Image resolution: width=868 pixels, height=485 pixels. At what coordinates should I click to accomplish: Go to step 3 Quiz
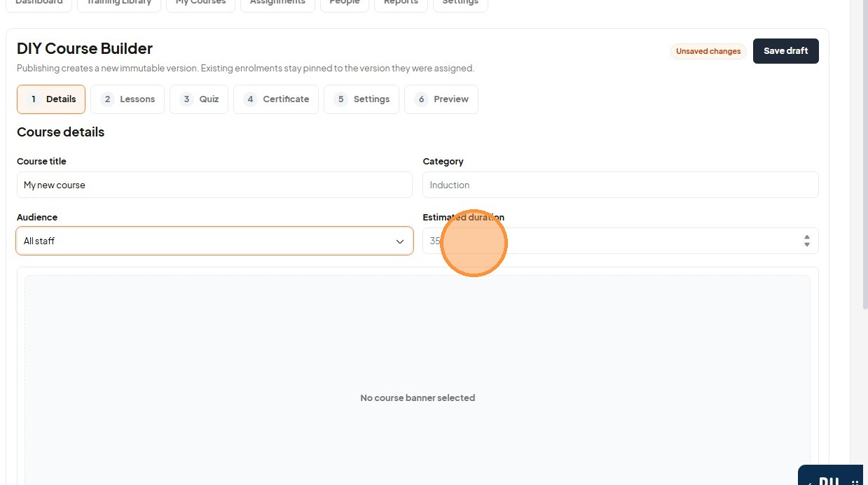(199, 99)
